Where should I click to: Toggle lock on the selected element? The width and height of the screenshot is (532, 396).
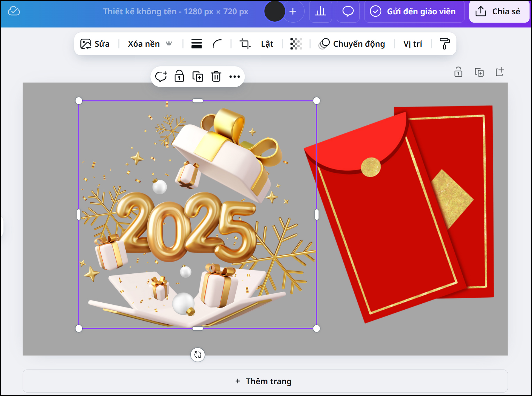tap(179, 76)
